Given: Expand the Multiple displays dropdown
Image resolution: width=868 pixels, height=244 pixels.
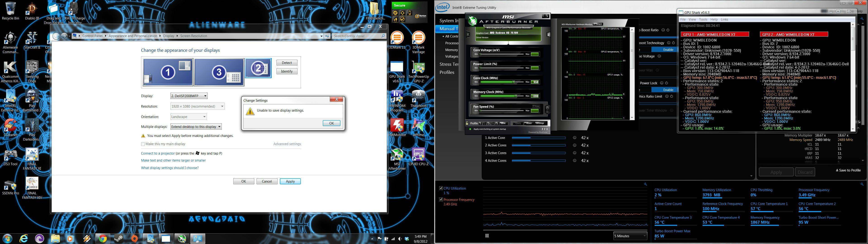Looking at the screenshot, I should pos(196,127).
